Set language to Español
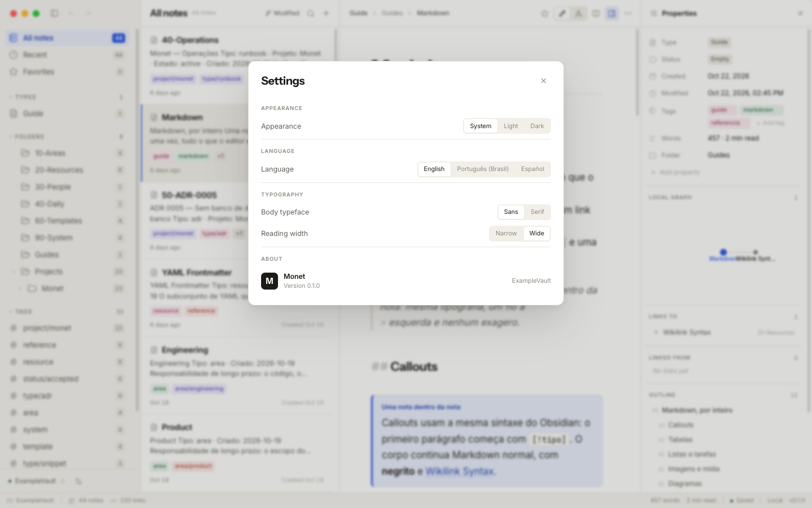Image resolution: width=812 pixels, height=508 pixels. pos(532,169)
